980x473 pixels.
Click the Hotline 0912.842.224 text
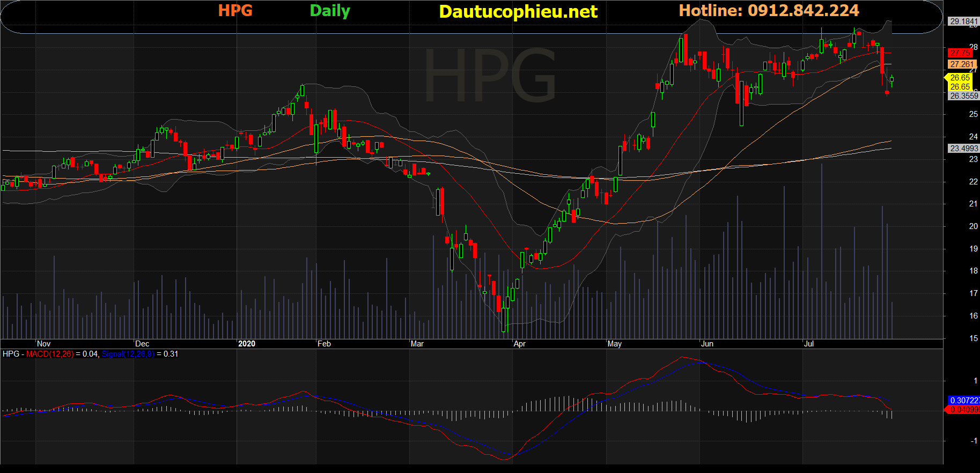pyautogui.click(x=769, y=11)
